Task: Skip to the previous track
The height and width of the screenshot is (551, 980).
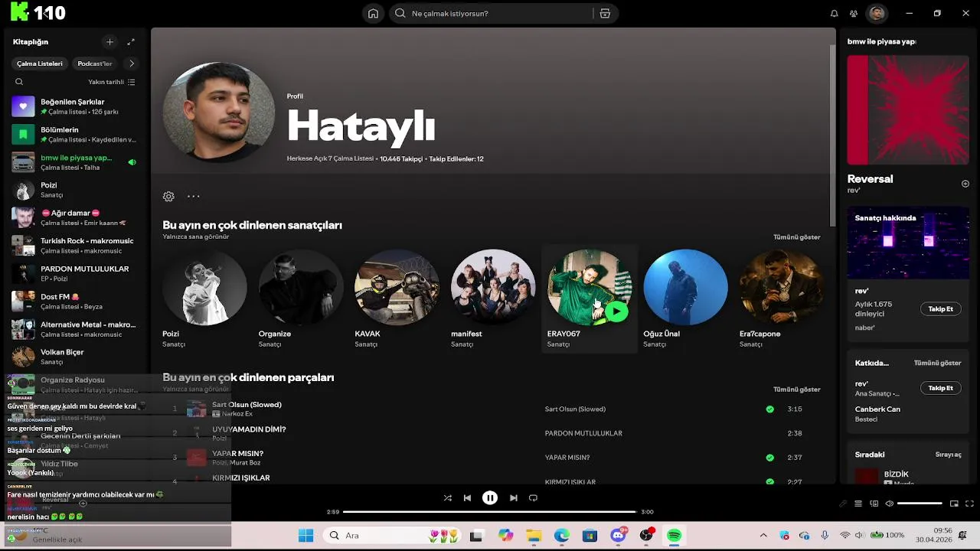Action: click(x=467, y=497)
